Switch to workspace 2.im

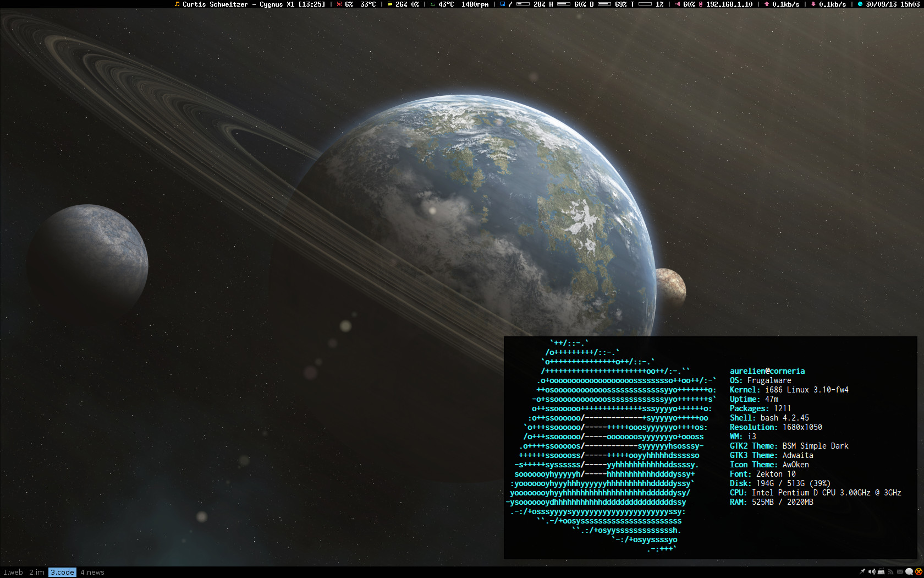[37, 572]
